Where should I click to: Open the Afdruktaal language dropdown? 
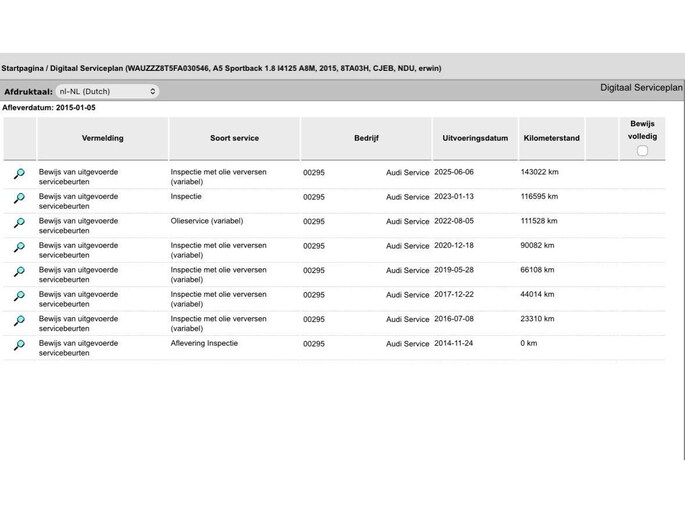(107, 91)
